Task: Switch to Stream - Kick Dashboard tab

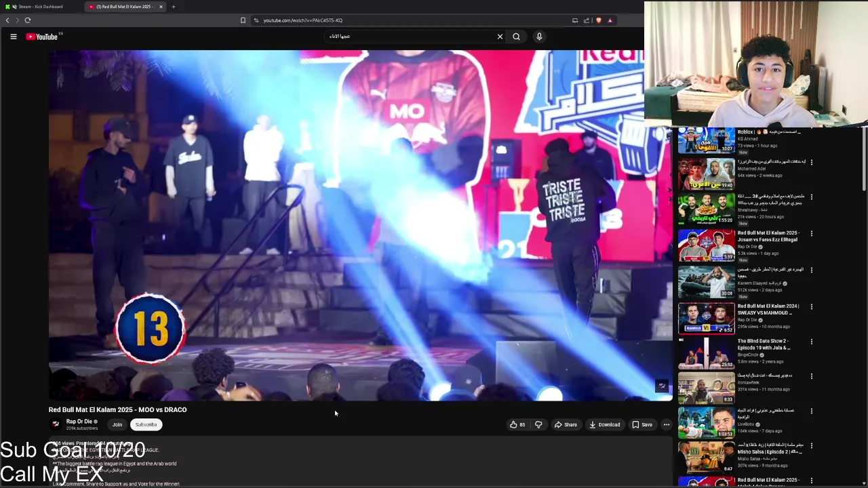Action: 41,7
